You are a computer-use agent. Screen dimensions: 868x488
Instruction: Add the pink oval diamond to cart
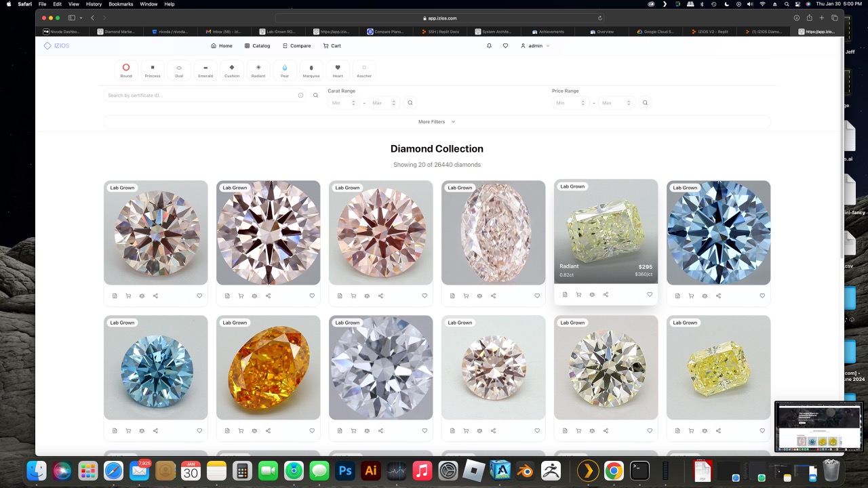tap(466, 296)
